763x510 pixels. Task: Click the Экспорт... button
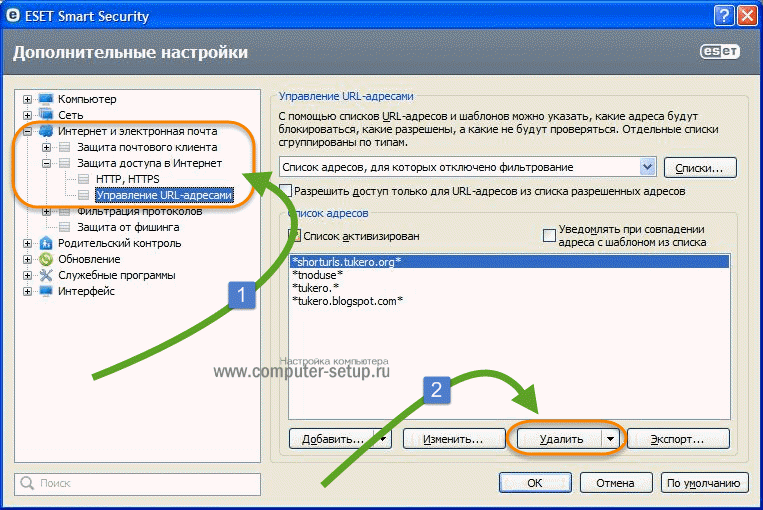point(678,439)
